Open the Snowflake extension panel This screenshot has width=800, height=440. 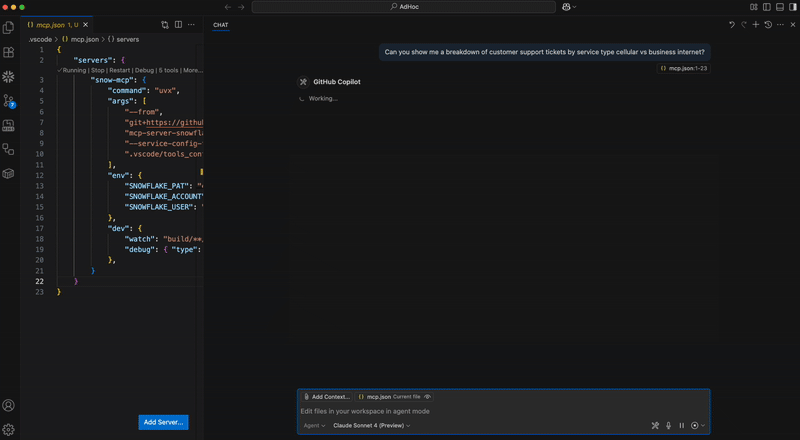point(9,76)
